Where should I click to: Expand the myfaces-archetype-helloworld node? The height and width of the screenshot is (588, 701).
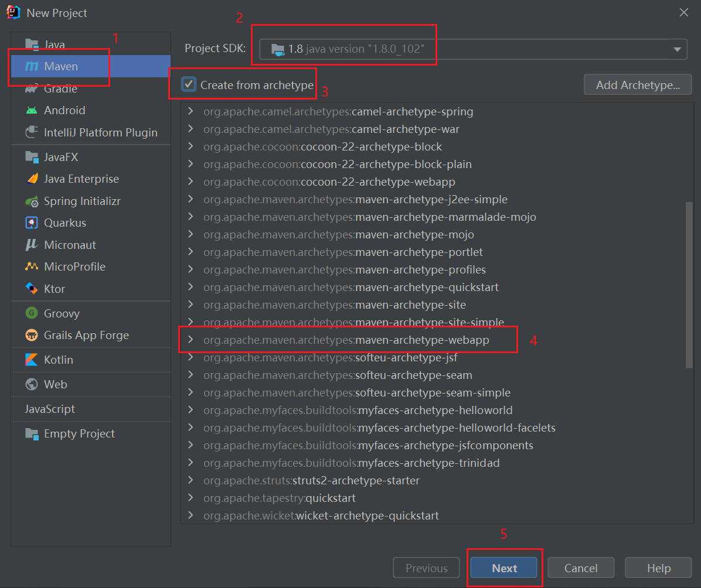pyautogui.click(x=191, y=410)
